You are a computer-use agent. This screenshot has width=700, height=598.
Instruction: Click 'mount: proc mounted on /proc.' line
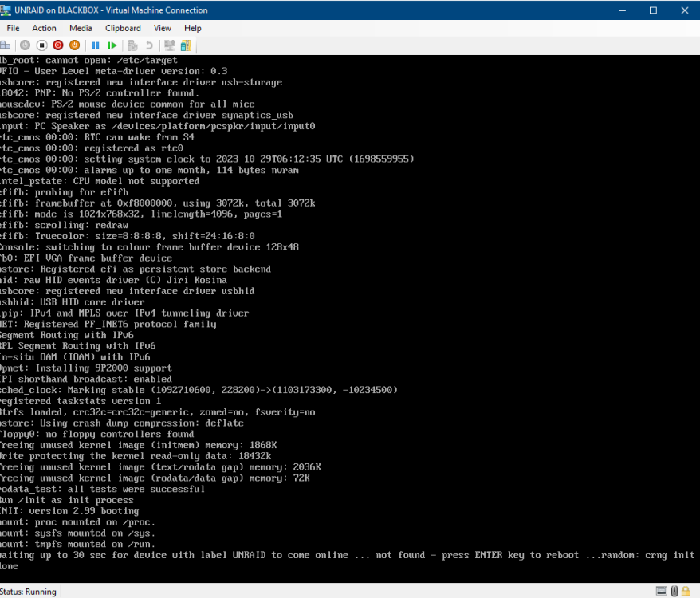(77, 522)
